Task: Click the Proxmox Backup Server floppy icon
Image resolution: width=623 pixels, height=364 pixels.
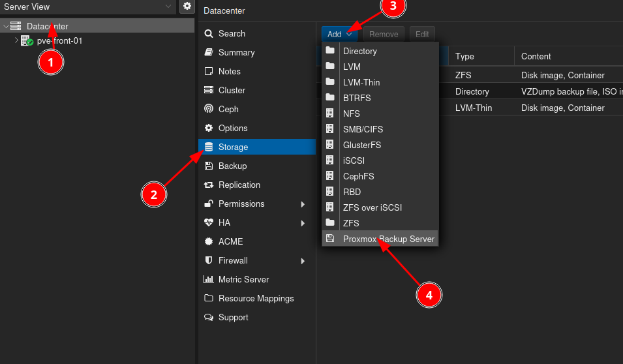Action: 330,239
